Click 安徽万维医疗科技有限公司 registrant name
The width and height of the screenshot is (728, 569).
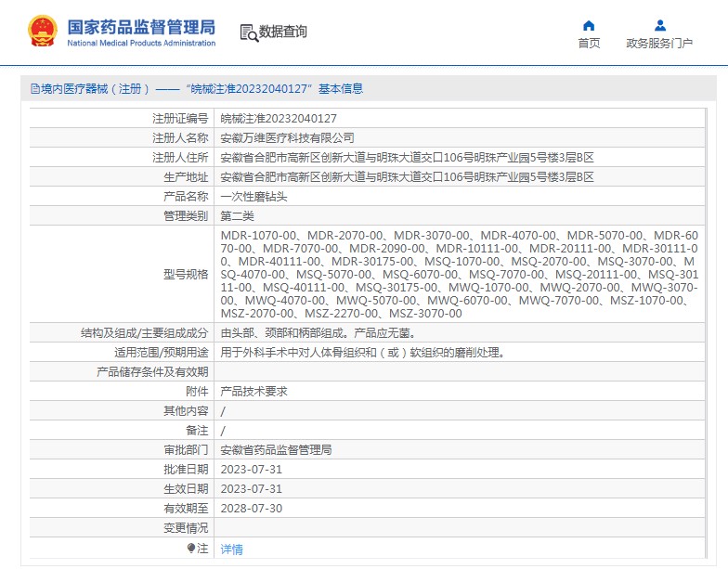(x=288, y=137)
